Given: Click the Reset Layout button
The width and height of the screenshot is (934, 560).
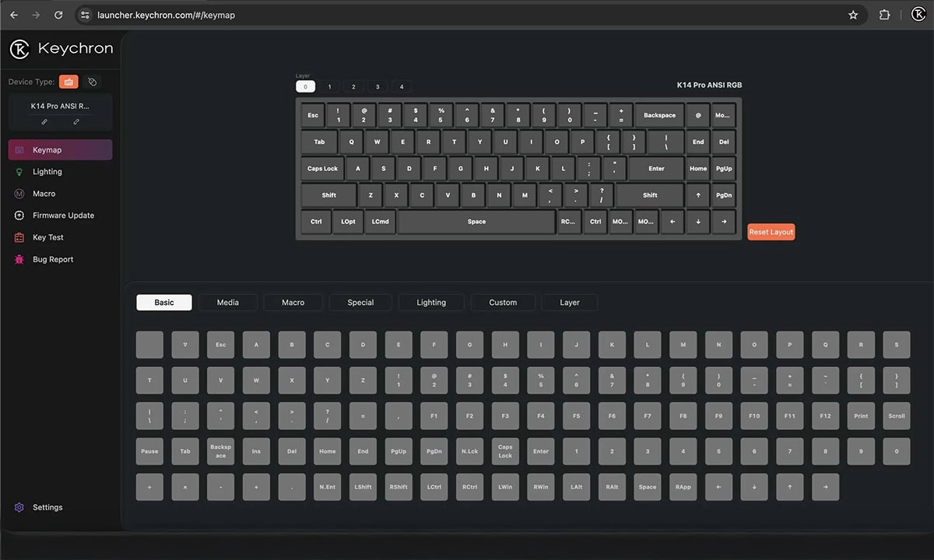Looking at the screenshot, I should (771, 231).
